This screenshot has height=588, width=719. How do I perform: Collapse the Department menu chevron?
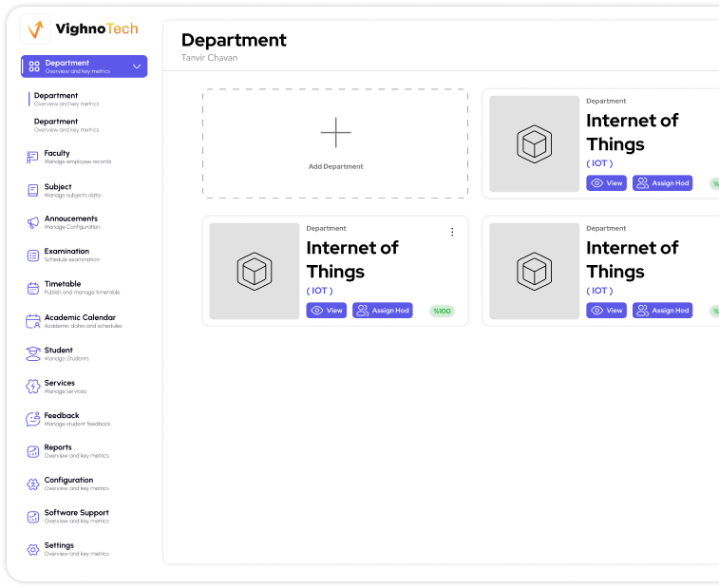tap(137, 66)
